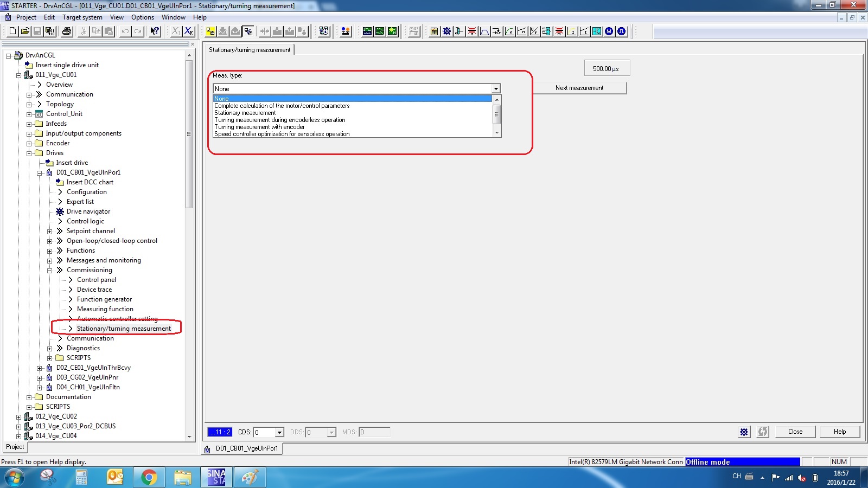
Task: Click the ramp-function generator trapezoid icon
Action: (x=484, y=31)
